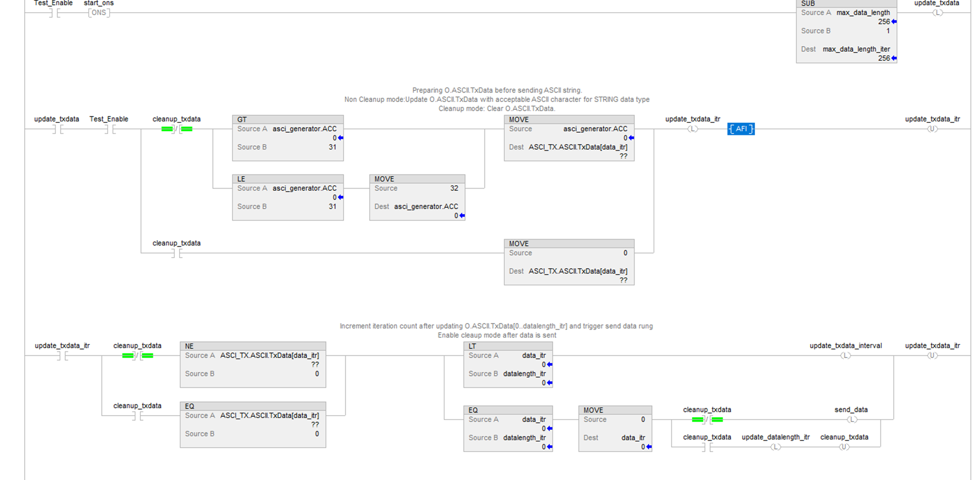Screen dimensions: 980x480
Task: Click Dest asci_generator.ACC in MOVE 32 block
Action: point(426,206)
